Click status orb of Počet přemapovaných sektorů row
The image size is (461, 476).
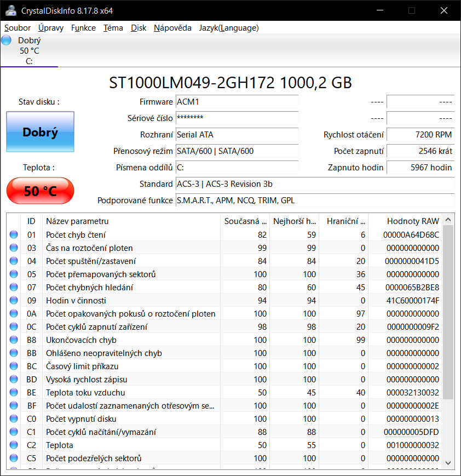point(14,274)
